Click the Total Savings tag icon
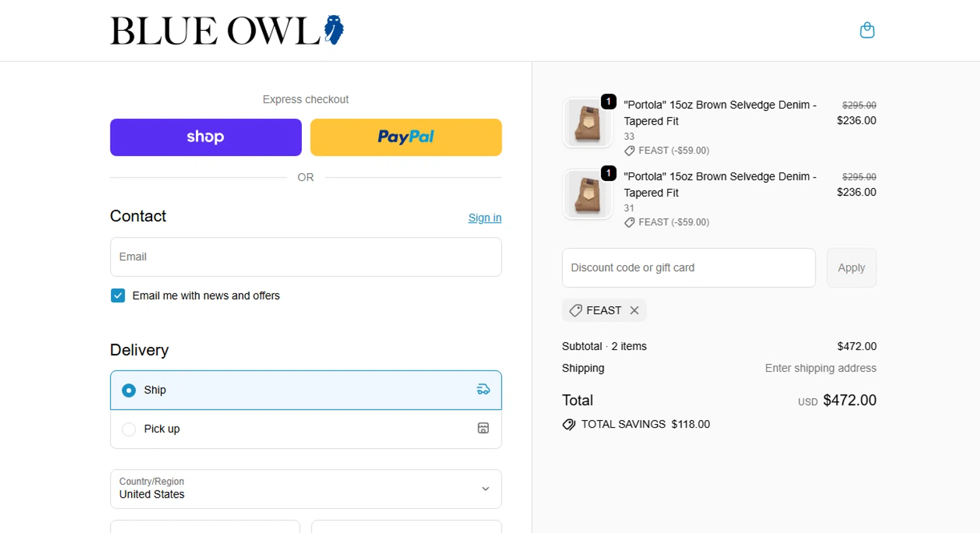The image size is (980, 533). tap(569, 425)
